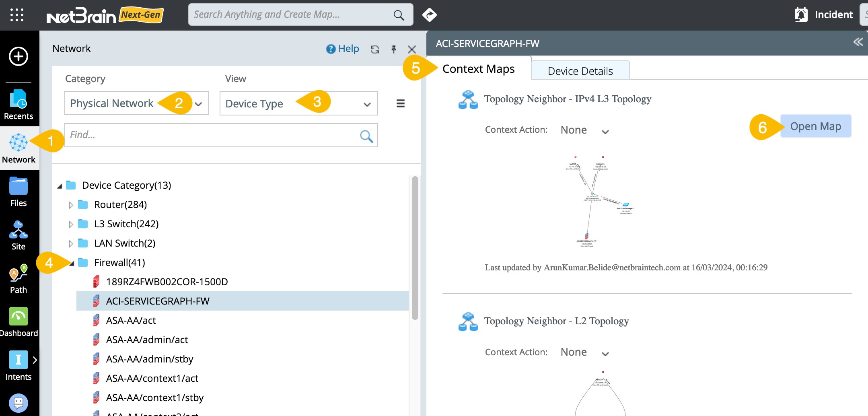Open the path direction diamond icon
The height and width of the screenshot is (416, 868).
pos(429,15)
